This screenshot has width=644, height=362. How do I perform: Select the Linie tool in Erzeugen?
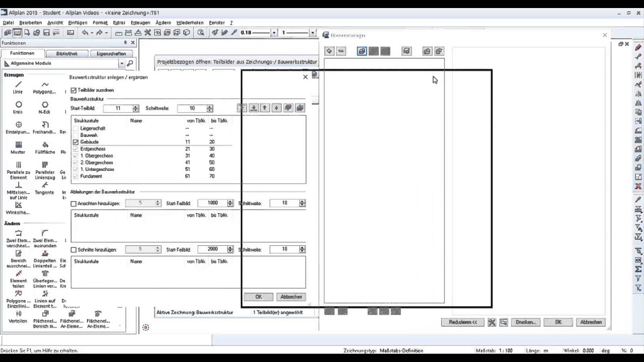[18, 87]
